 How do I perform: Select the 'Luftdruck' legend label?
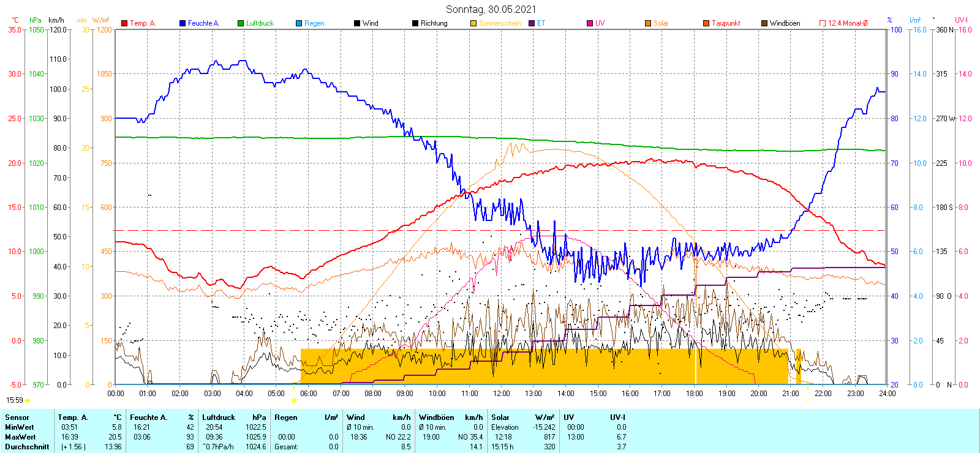click(x=260, y=23)
